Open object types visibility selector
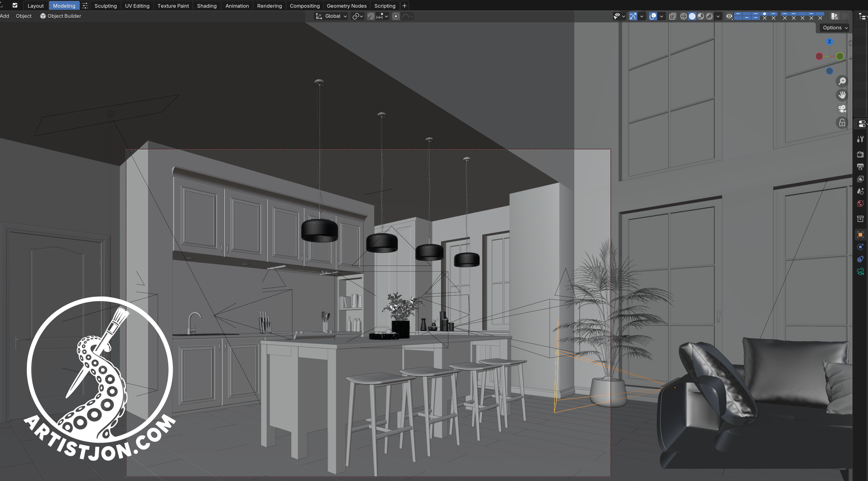The height and width of the screenshot is (481, 868). [619, 16]
